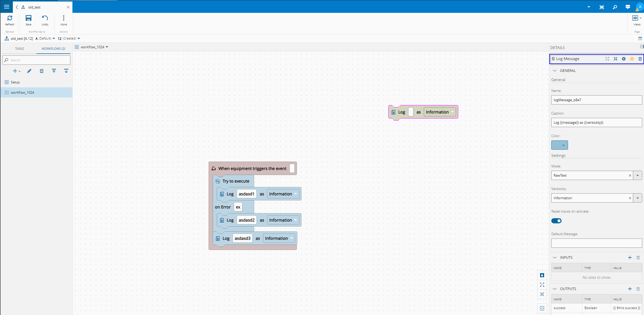Move workflow to top with up arrow
Image resolution: width=644 pixels, height=315 pixels.
click(x=54, y=71)
